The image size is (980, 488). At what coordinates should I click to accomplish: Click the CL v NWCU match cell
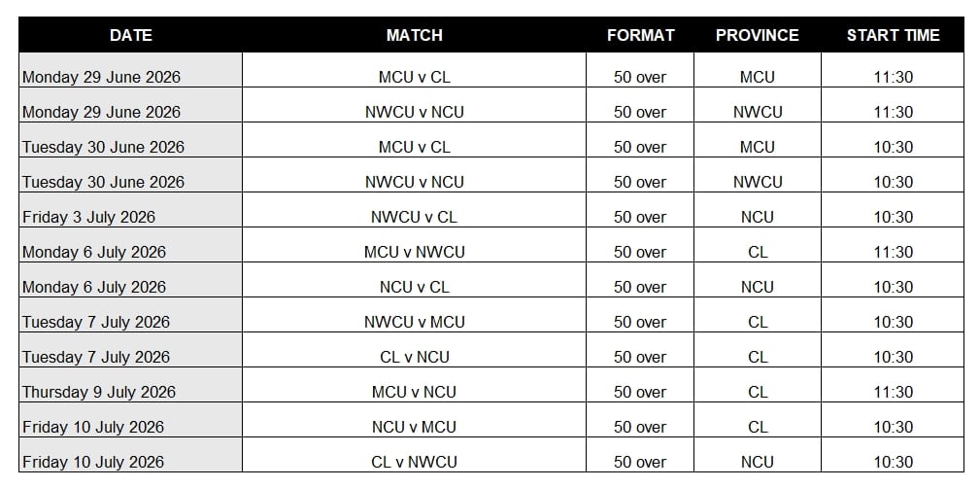click(x=414, y=462)
